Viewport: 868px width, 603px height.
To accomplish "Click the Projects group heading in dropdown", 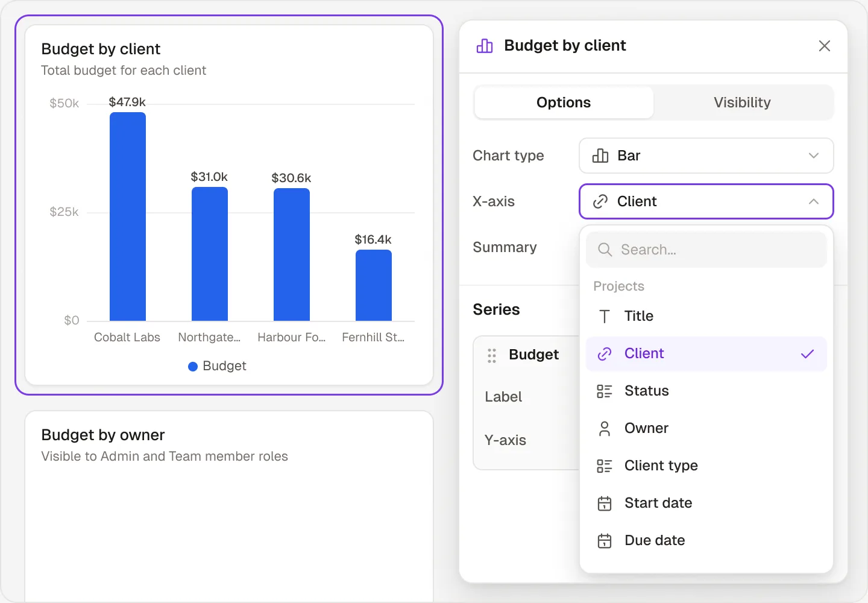I will 618,286.
